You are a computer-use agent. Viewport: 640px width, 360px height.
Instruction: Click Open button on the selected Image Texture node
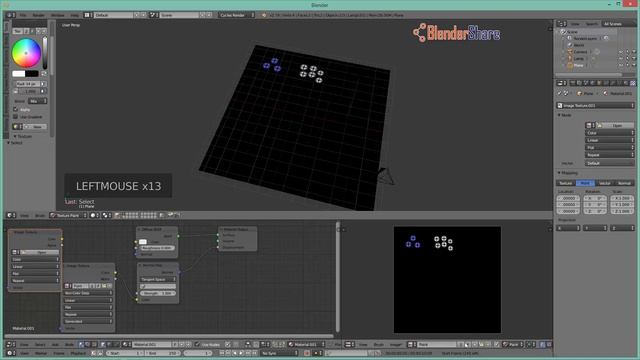pyautogui.click(x=41, y=252)
